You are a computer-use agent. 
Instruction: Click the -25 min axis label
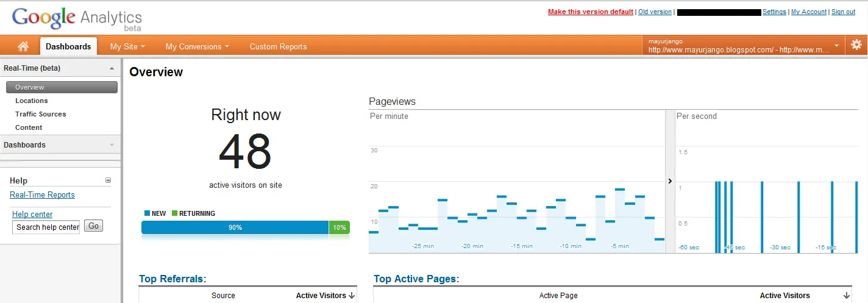[x=423, y=246]
